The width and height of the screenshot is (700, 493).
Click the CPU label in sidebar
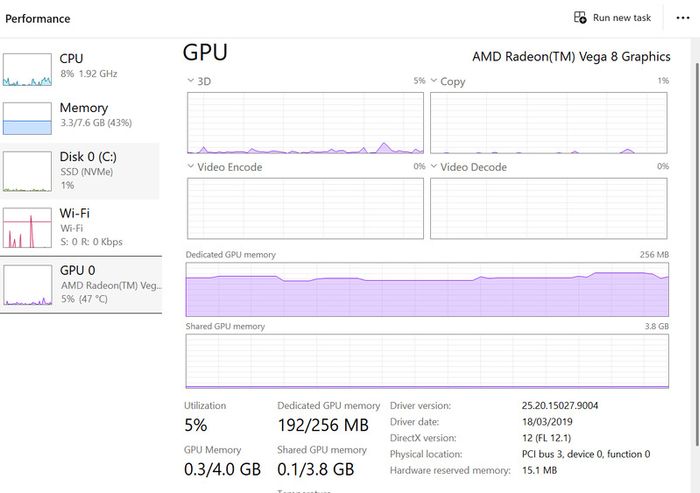point(71,58)
